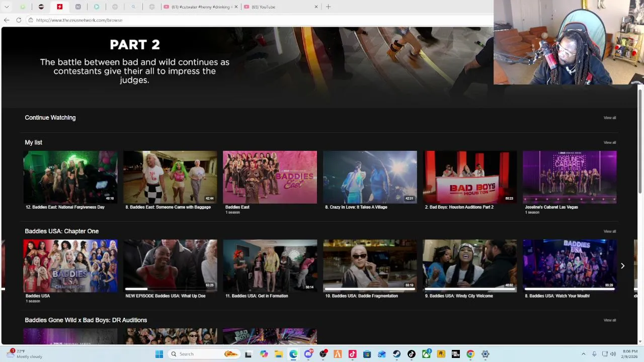Screen dimensions: 644x362
Task: View all Baddies Gone Wild x Bad Boys titles
Action: (609, 320)
